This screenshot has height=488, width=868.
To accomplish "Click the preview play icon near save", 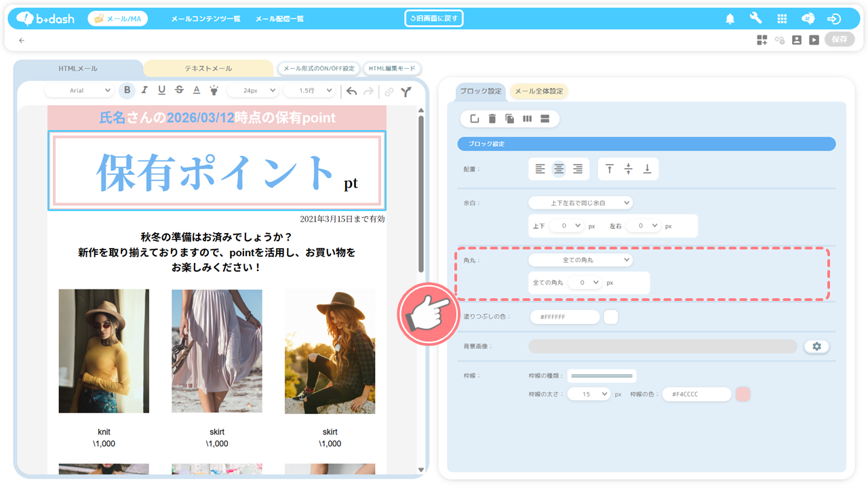I will click(814, 40).
